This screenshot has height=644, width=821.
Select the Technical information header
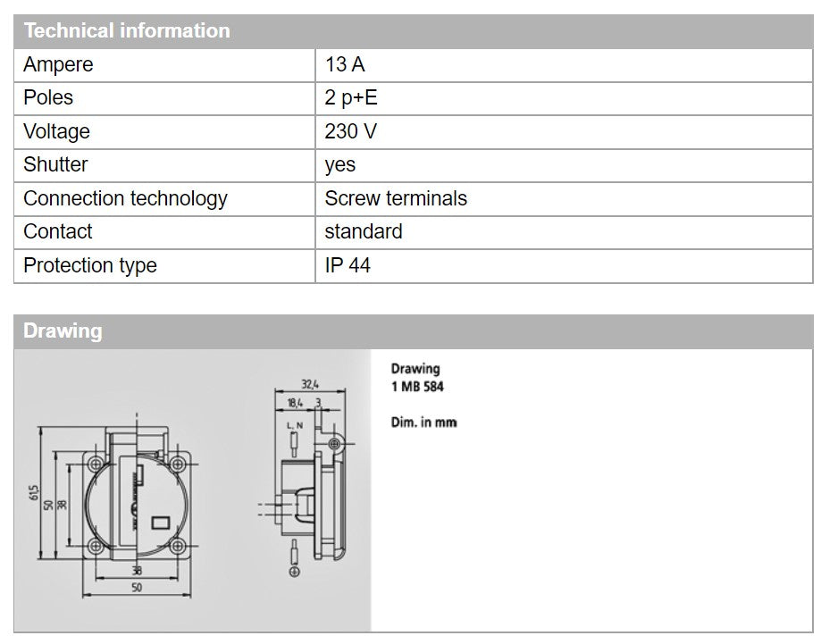click(125, 29)
